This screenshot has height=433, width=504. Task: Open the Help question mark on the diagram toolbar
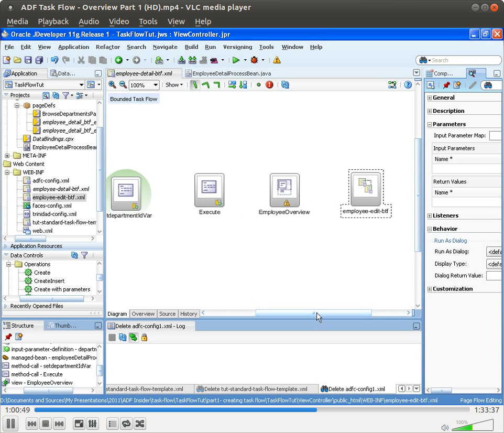point(408,84)
